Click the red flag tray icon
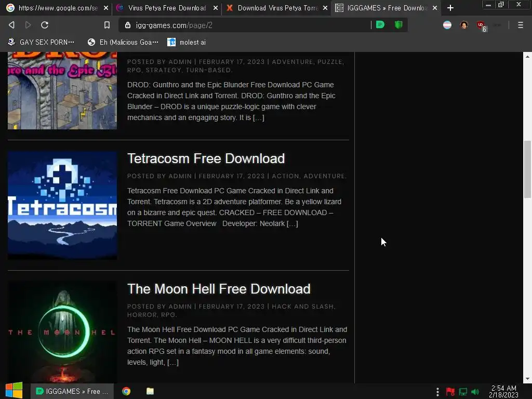The width and height of the screenshot is (532, 399). click(x=450, y=392)
